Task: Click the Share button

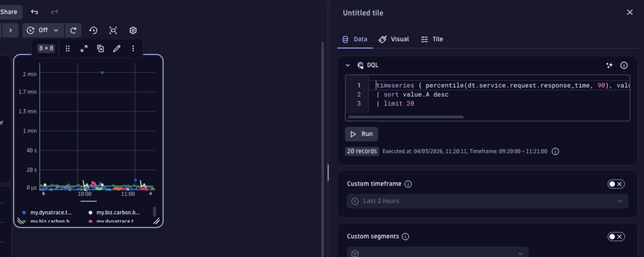Action: tap(9, 12)
